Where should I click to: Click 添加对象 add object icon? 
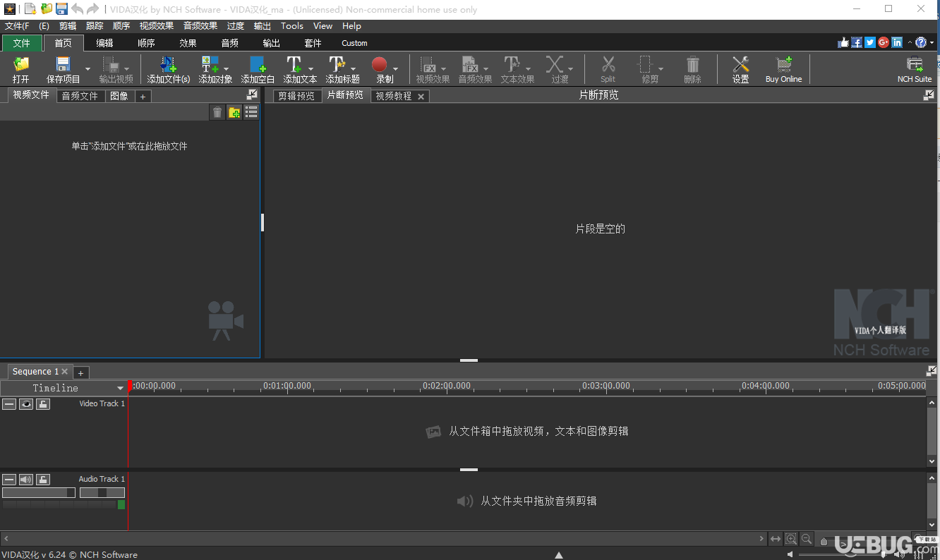[210, 65]
